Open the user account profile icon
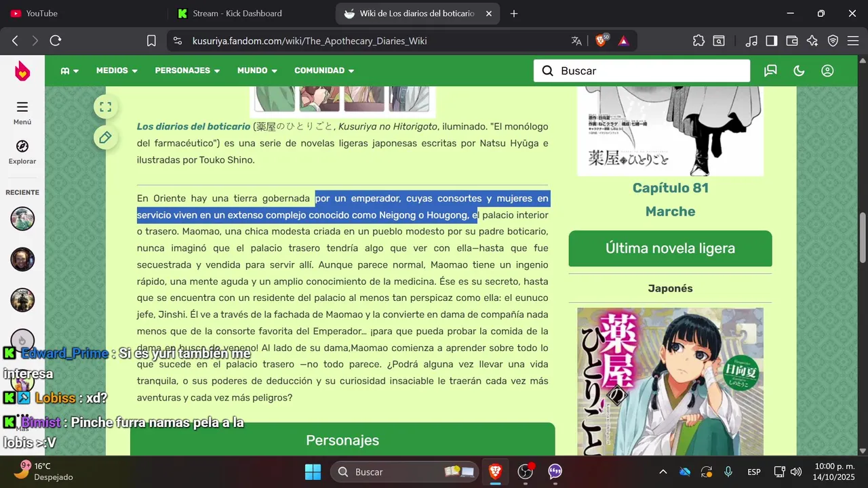Screen dimensions: 868x488 click(x=827, y=70)
